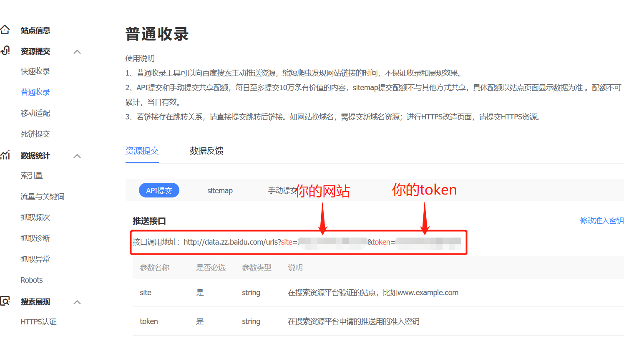Switch to the 数据反馈 tab
The height and width of the screenshot is (339, 644).
click(x=206, y=151)
